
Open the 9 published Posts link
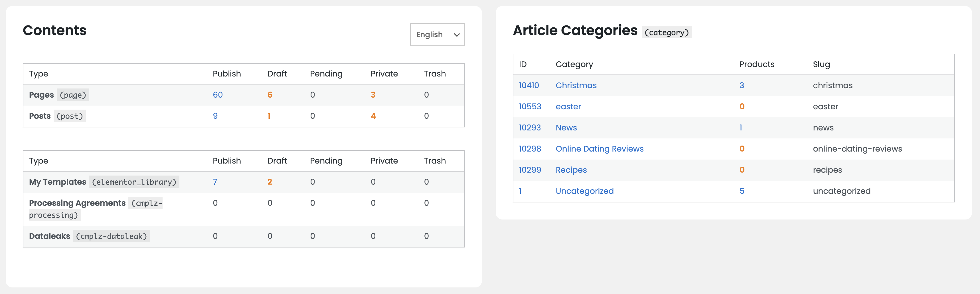click(x=215, y=116)
